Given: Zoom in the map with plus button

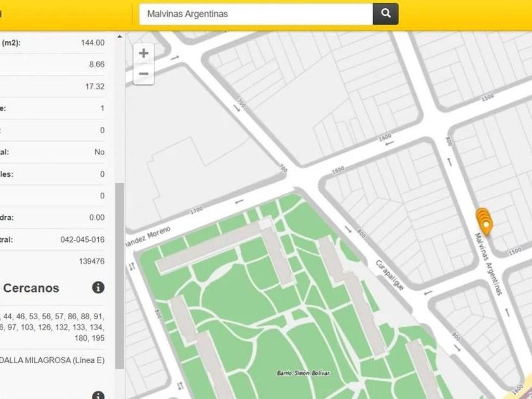Looking at the screenshot, I should 144,53.
